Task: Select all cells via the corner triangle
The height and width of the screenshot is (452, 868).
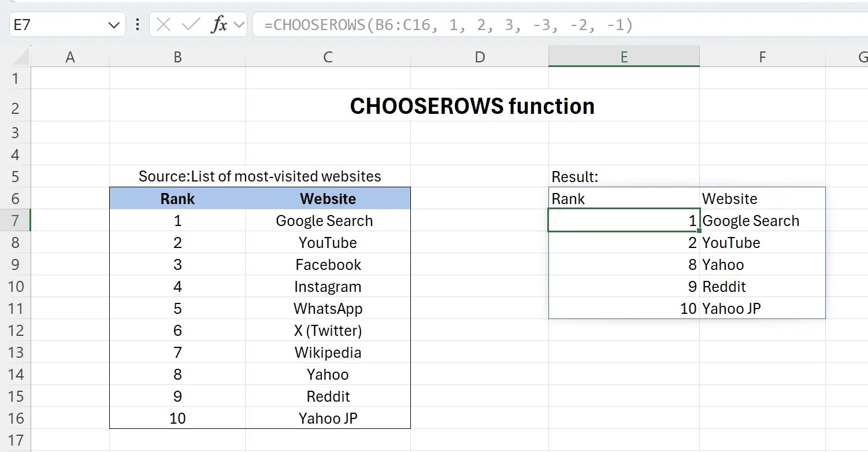Action: coord(17,56)
